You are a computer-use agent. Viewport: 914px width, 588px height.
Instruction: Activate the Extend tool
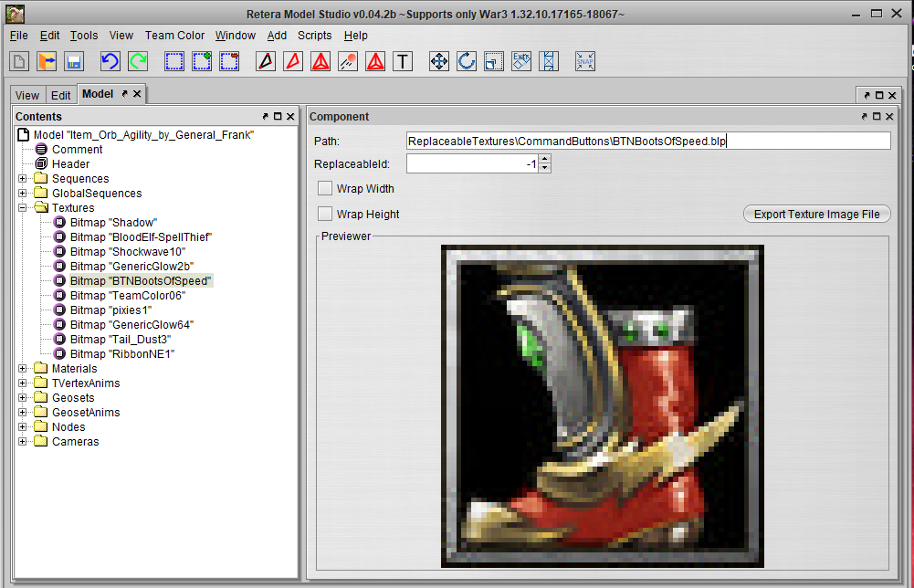coord(549,61)
